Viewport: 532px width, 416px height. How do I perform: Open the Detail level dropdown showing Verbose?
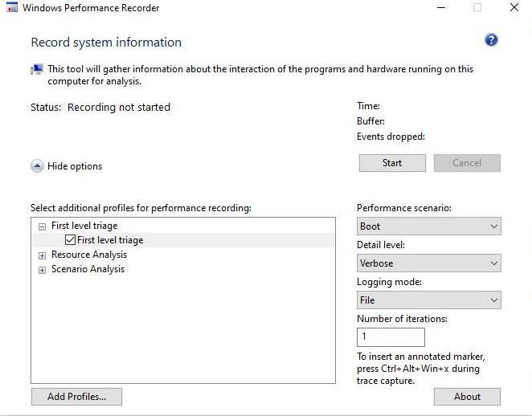(x=429, y=263)
